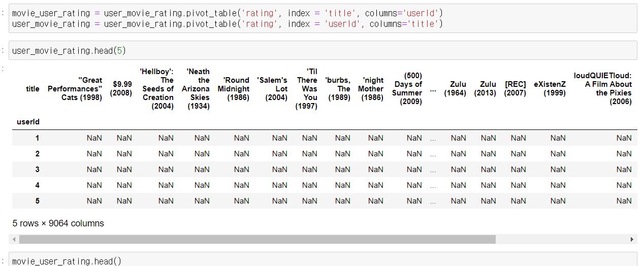Select the [REC] (2007) column header
Image resolution: width=644 pixels, height=266 pixels.
[x=515, y=89]
